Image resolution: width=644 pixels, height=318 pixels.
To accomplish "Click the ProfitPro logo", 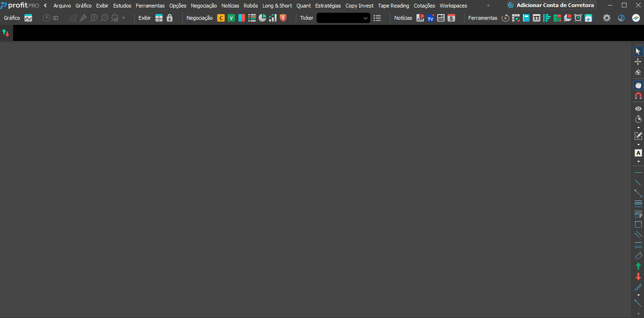I will coord(20,5).
